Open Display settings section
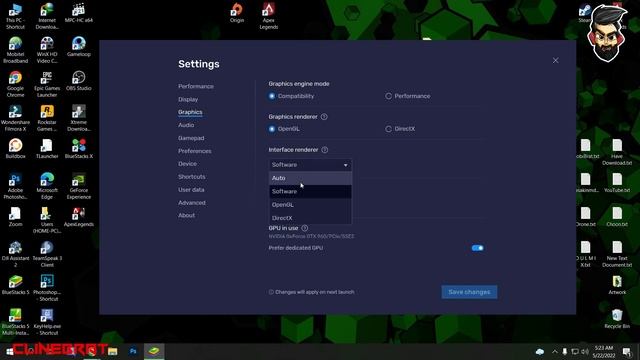 (188, 99)
